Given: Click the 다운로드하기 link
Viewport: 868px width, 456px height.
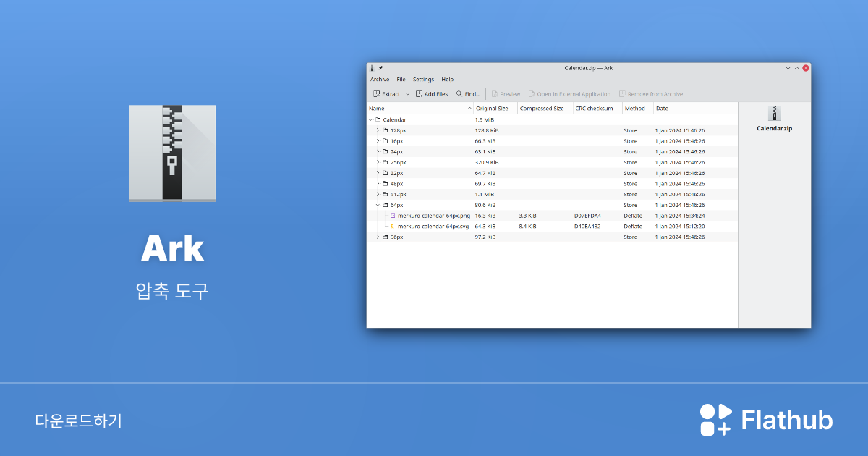Looking at the screenshot, I should (80, 420).
